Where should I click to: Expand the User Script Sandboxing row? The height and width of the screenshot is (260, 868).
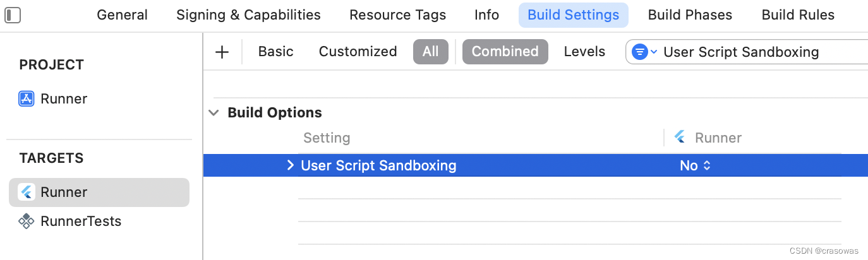pos(290,165)
